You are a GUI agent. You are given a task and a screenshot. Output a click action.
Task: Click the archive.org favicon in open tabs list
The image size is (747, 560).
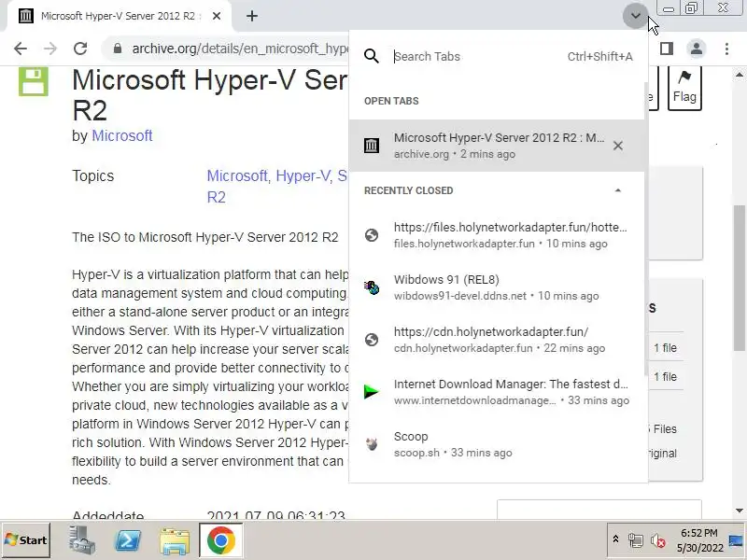(371, 146)
